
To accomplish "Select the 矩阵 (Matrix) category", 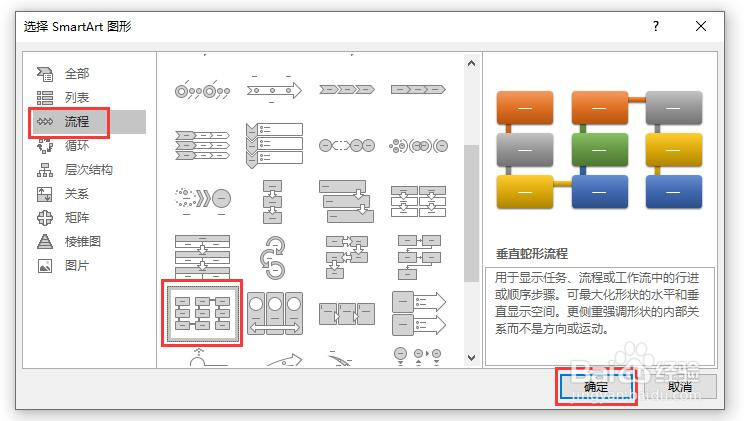I will [76, 217].
